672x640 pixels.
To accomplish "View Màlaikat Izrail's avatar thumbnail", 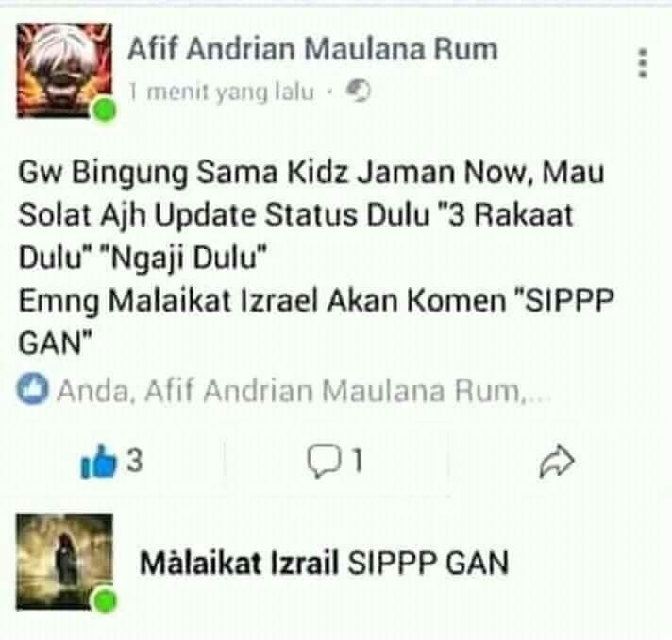I will point(64,561).
